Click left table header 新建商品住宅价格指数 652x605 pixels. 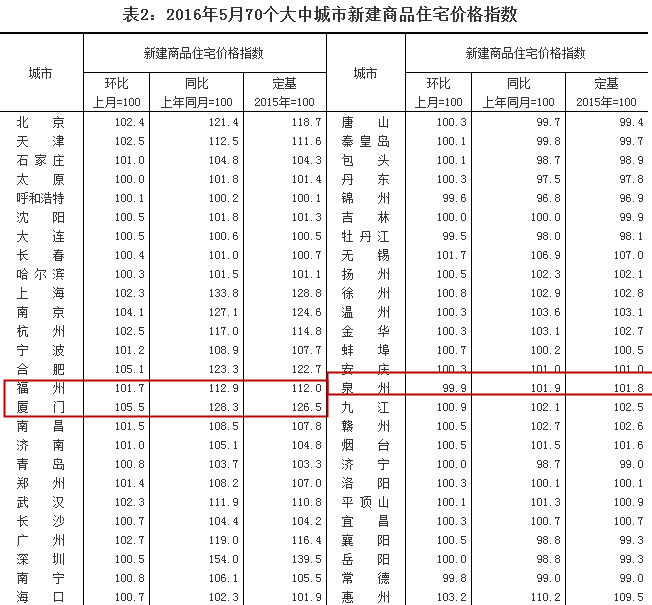[203, 53]
